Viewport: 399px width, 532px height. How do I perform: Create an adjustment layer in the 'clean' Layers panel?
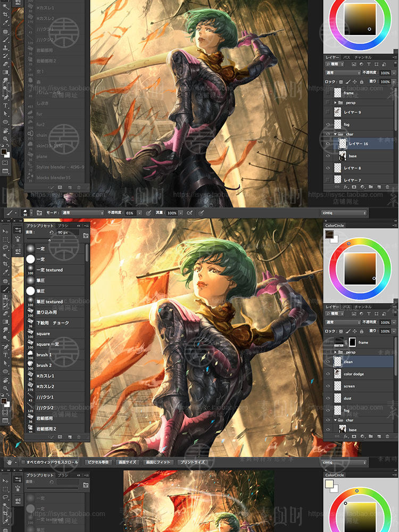pyautogui.click(x=362, y=437)
